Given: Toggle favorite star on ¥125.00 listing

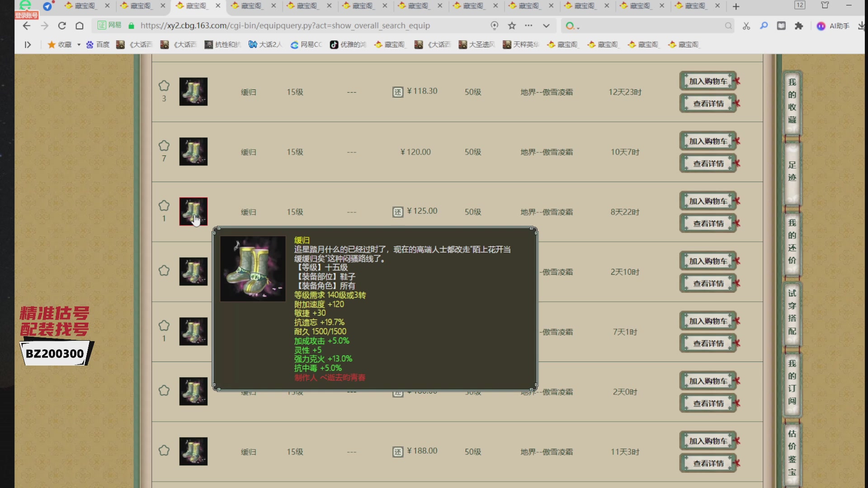Looking at the screenshot, I should coord(164,206).
